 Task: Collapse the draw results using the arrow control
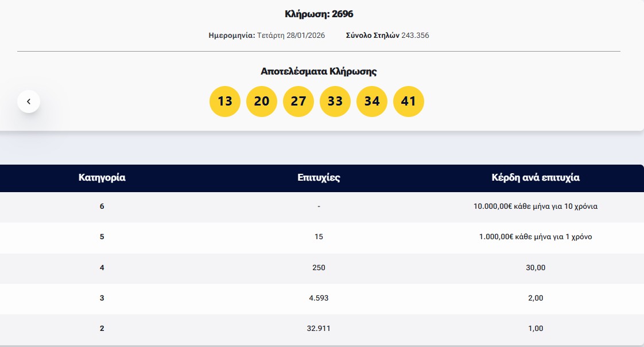[29, 101]
